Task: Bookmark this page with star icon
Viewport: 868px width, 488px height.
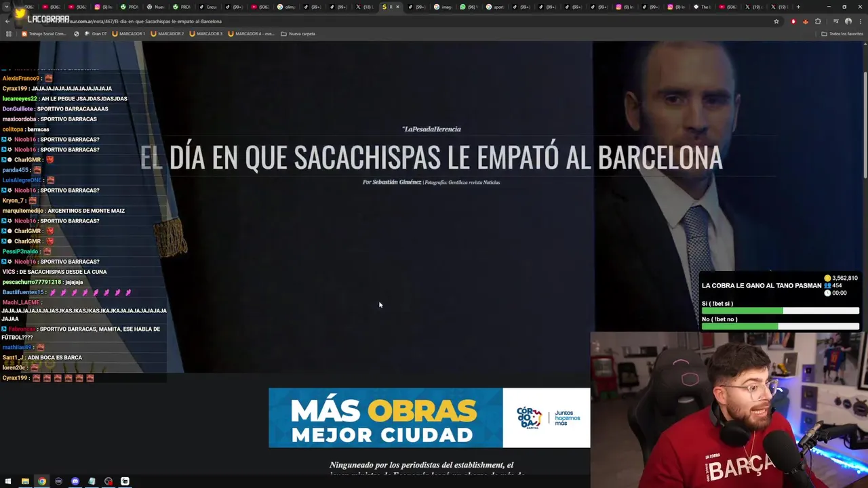Action: [776, 21]
